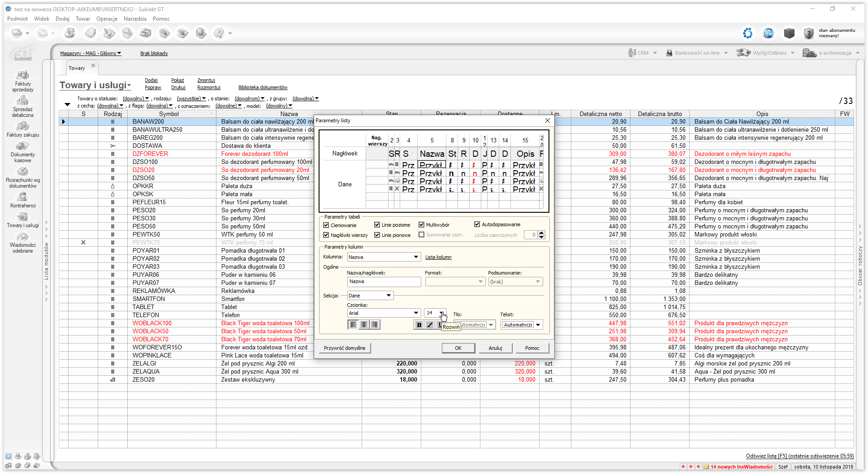Open Rozrachunki wg dokumentów module
The image size is (868, 473).
[23, 178]
